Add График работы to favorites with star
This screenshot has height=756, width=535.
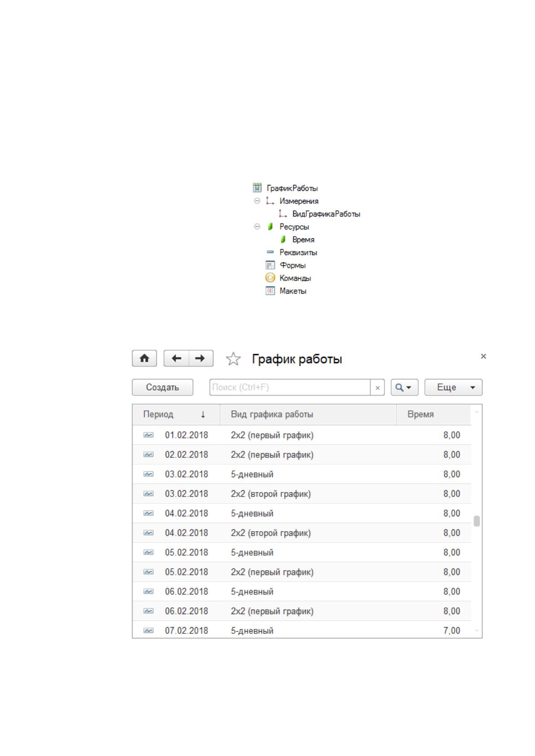click(x=233, y=359)
